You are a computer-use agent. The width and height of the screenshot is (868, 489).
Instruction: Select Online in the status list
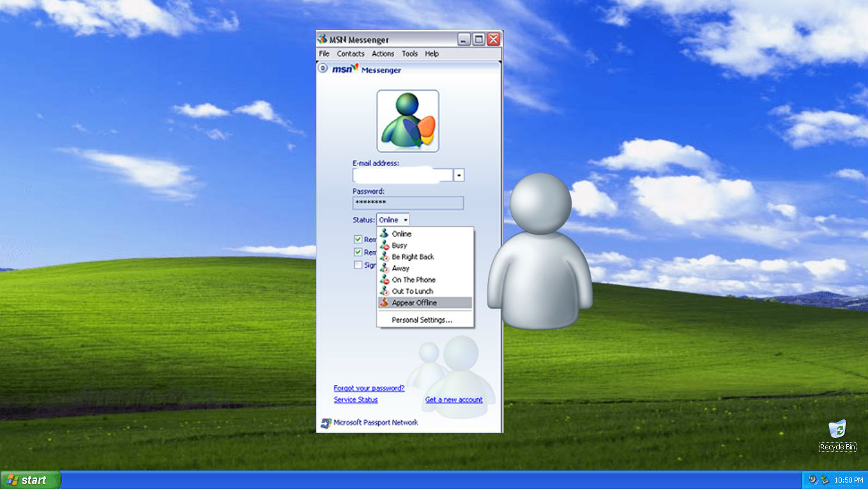point(425,234)
